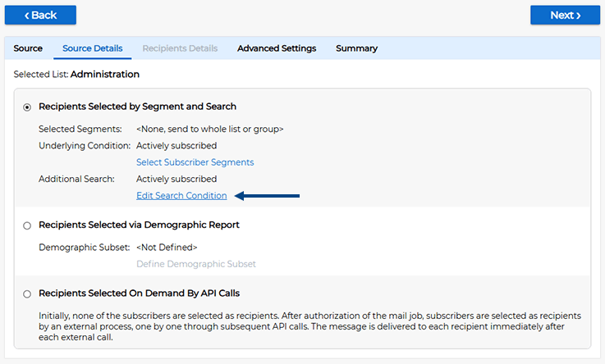This screenshot has height=364, width=605.
Task: Click the Next button
Action: click(565, 15)
